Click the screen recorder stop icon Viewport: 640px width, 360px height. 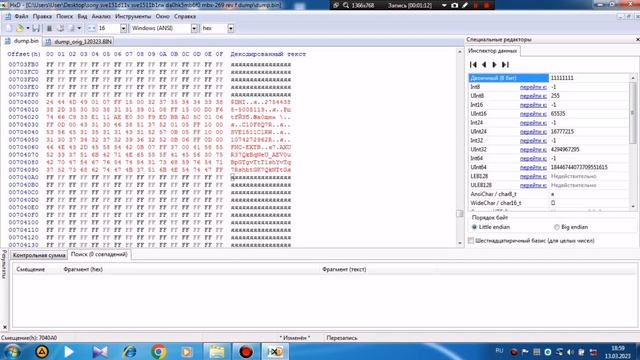[487, 5]
